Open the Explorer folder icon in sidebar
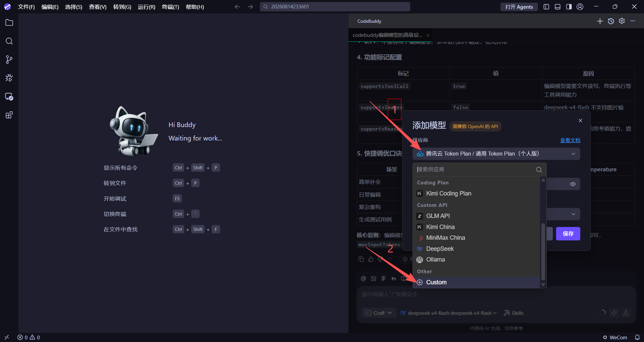Viewport: 644px width, 342px height. click(9, 23)
